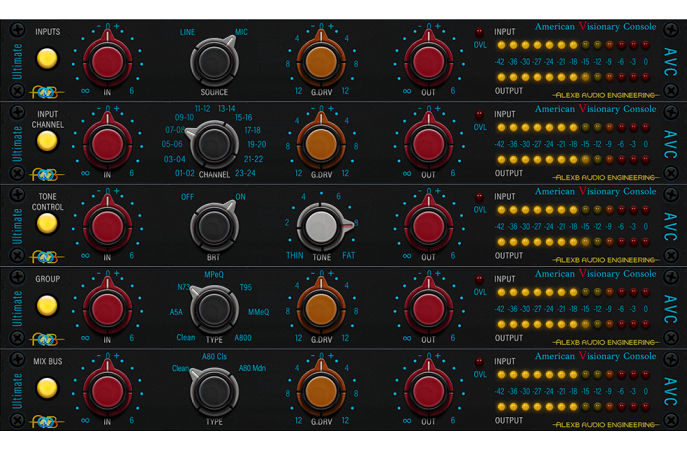Screen dimensions: 687x451
Task: Select channel pair 11-12 on CHANNEL selector
Action: click(202, 109)
